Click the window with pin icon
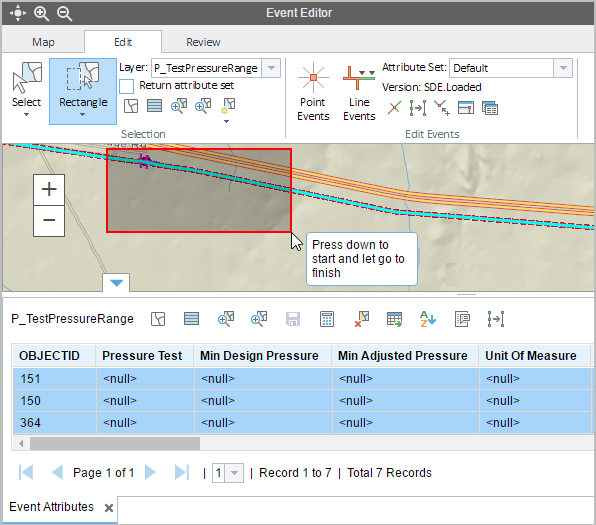This screenshot has height=525, width=596. 466,108
